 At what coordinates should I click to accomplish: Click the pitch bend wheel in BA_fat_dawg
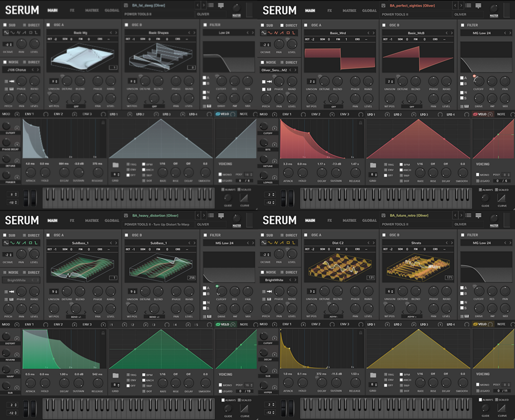click(26, 198)
